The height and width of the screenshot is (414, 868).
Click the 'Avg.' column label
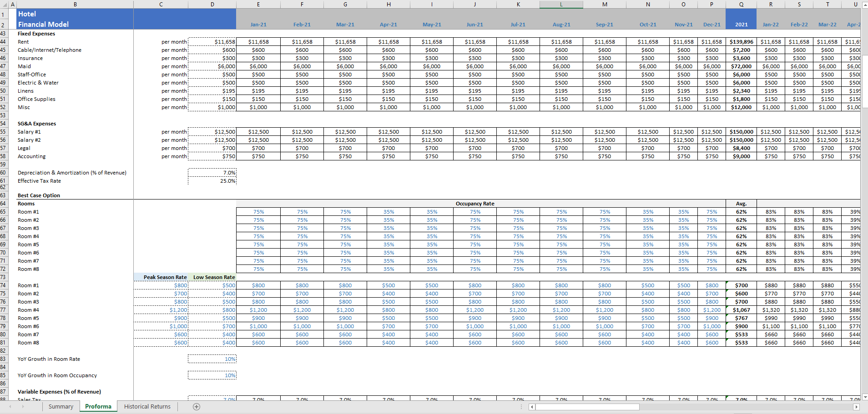(x=741, y=204)
